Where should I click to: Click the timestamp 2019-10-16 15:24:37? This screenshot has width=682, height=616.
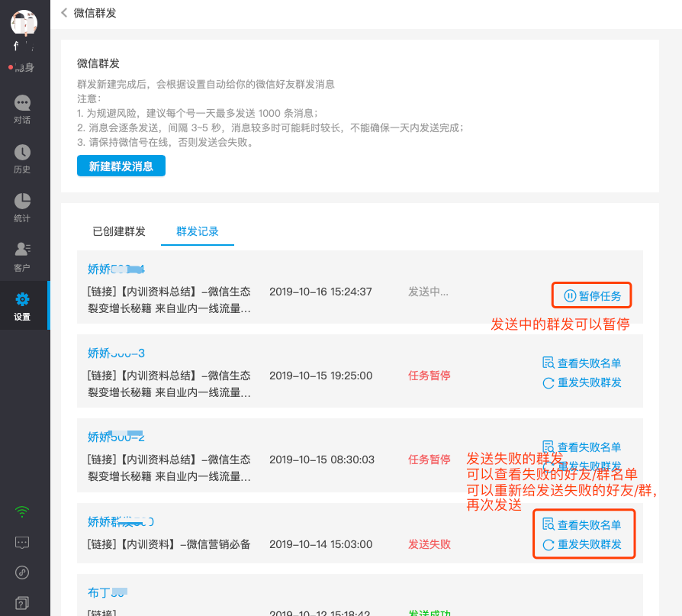tap(320, 292)
